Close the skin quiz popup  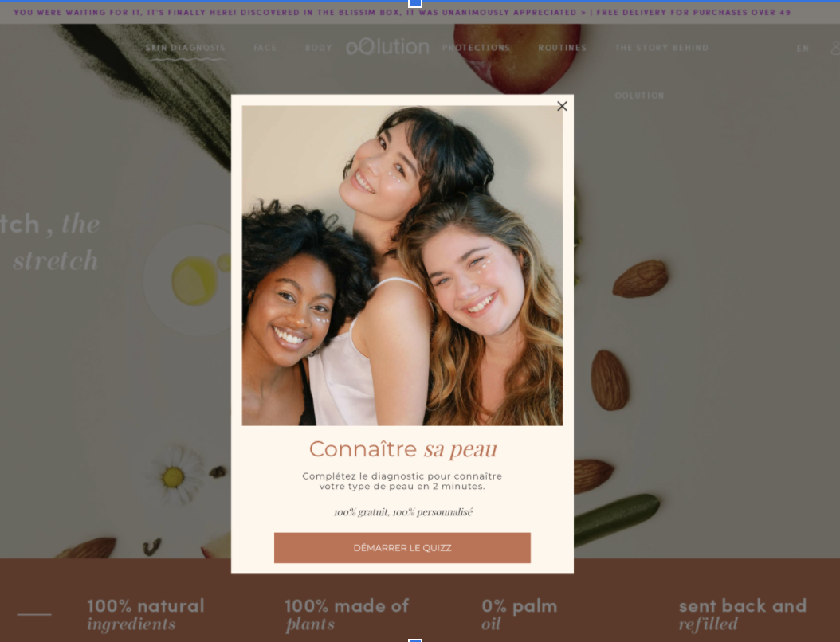click(x=562, y=106)
